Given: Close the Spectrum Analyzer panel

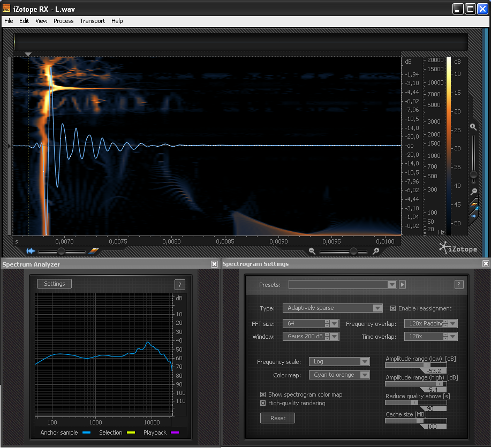Looking at the screenshot, I should pyautogui.click(x=214, y=264).
